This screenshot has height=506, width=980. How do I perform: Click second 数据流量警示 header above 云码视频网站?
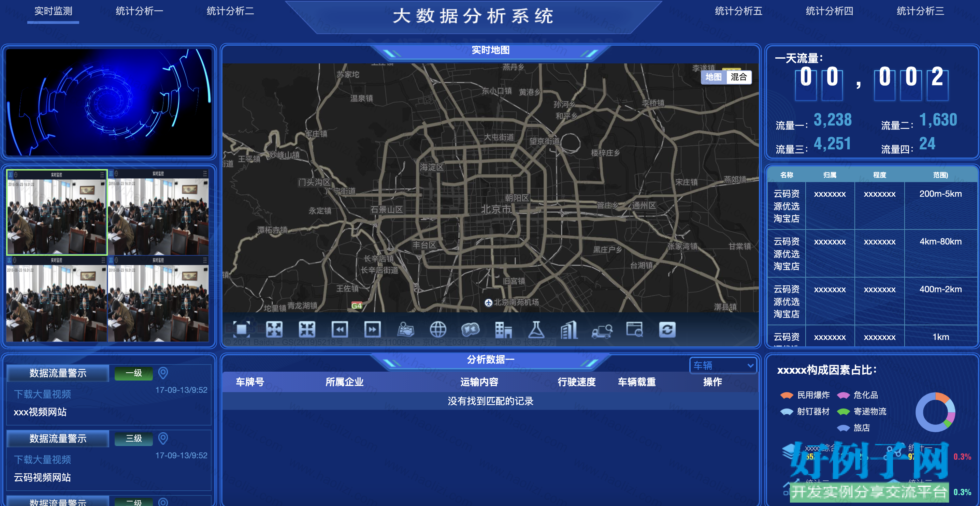click(58, 438)
